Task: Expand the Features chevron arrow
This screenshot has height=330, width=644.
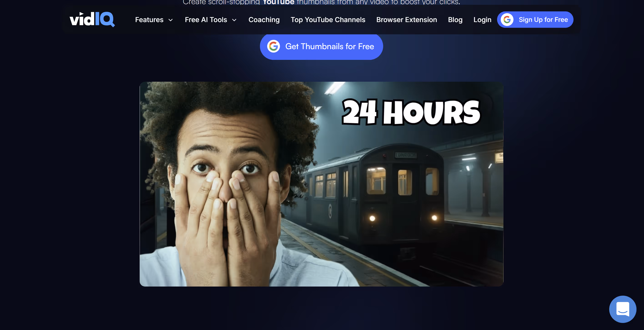Action: [171, 20]
